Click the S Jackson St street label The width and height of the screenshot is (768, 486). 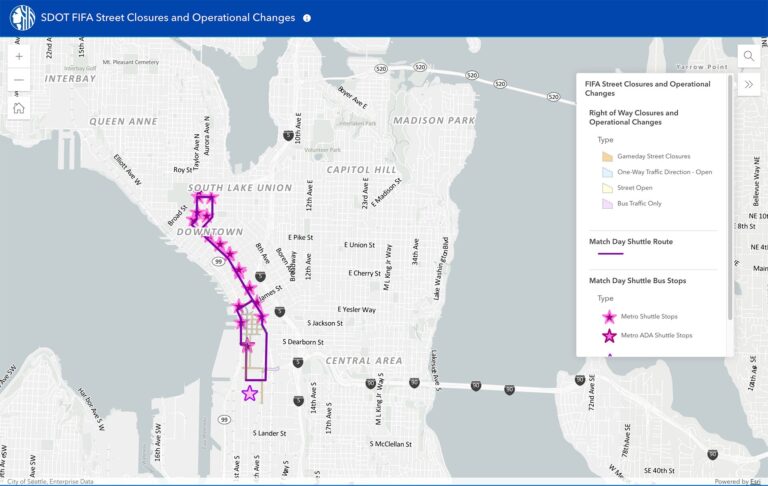point(325,323)
